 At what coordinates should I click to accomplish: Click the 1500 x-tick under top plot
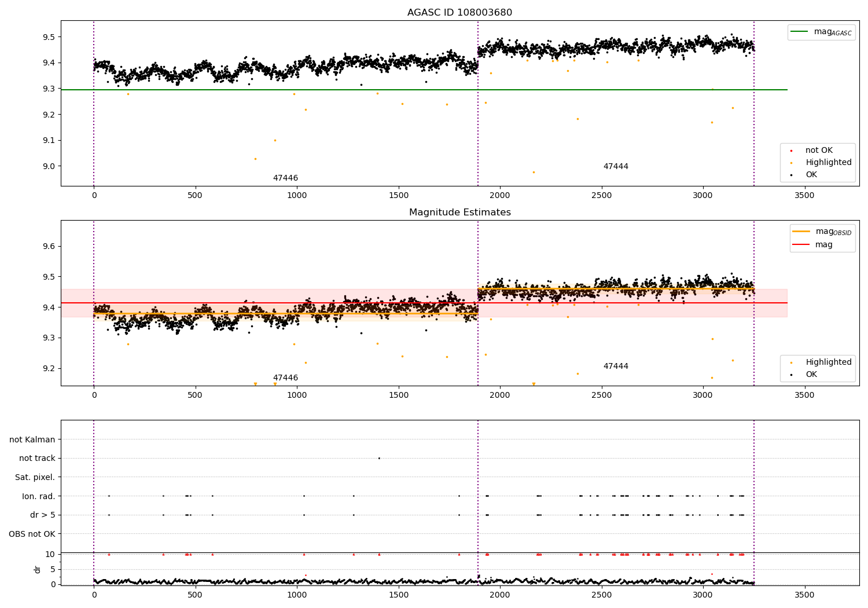click(398, 196)
